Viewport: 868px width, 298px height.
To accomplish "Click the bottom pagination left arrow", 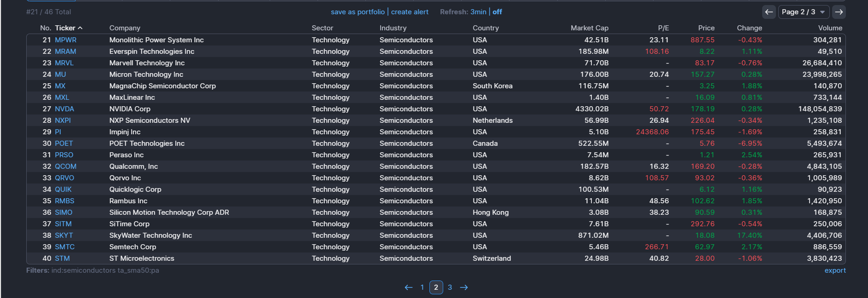I will coord(408,287).
